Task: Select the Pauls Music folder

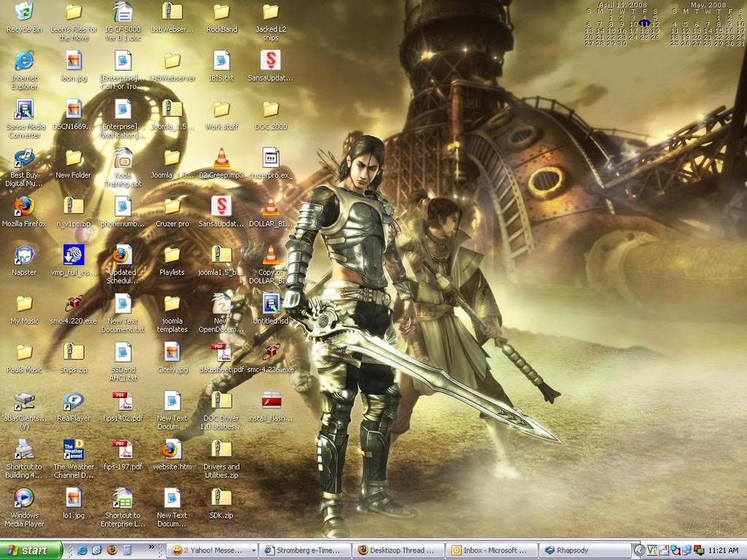Action: [x=24, y=358]
